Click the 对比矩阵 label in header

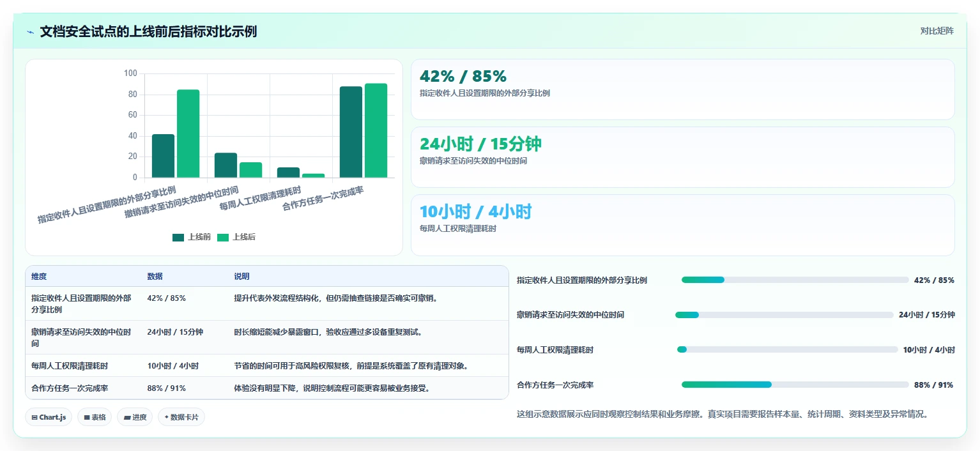point(937,31)
